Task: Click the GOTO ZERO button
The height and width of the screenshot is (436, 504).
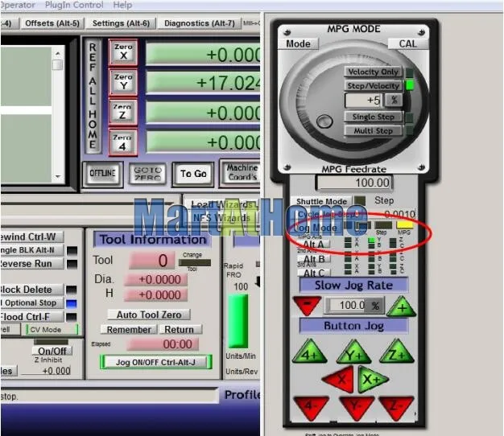Action: [x=147, y=174]
